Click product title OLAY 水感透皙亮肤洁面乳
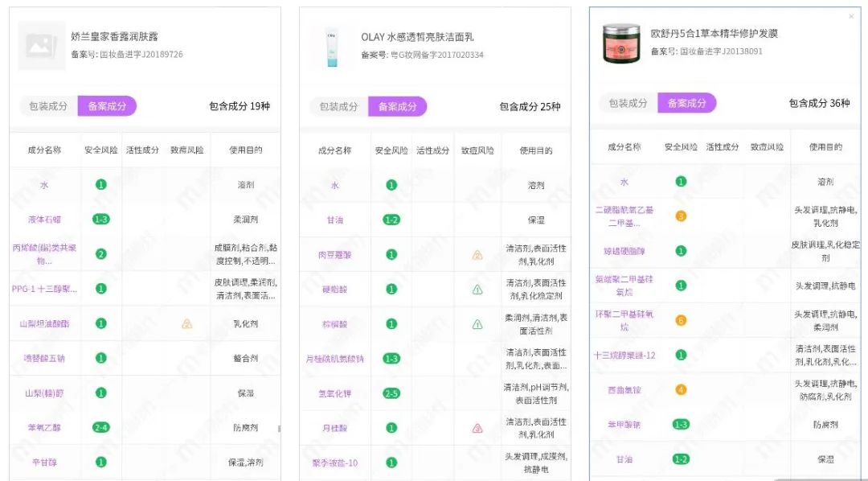The image size is (868, 481). point(417,37)
